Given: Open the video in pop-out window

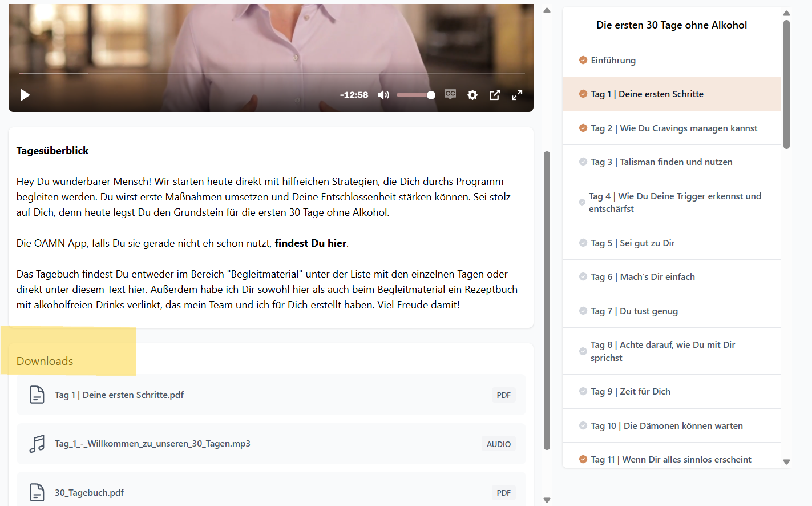Looking at the screenshot, I should point(495,95).
